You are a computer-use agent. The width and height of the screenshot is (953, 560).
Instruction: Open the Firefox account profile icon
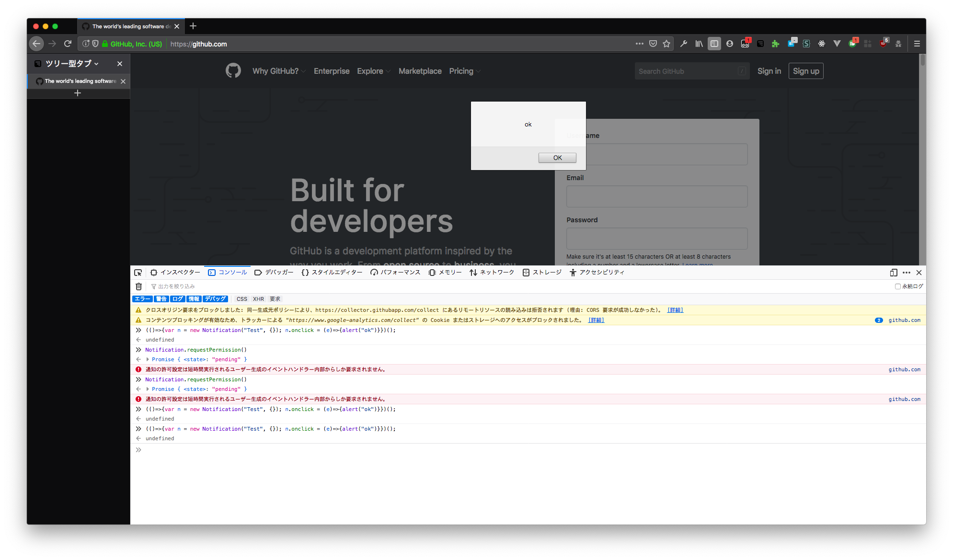click(x=730, y=44)
